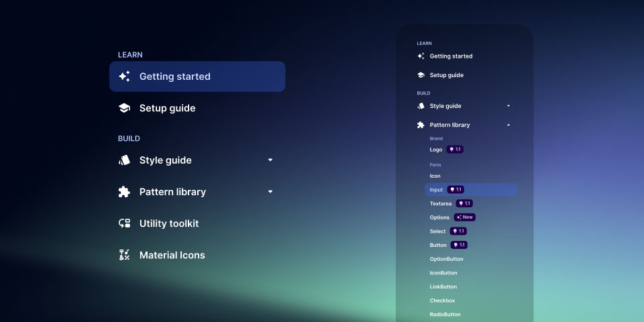Open the Icon sub-item

[x=435, y=176]
